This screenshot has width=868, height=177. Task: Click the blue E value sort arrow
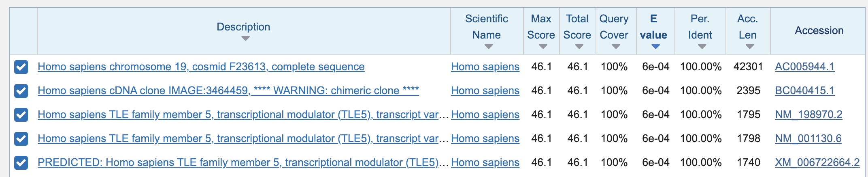[656, 47]
